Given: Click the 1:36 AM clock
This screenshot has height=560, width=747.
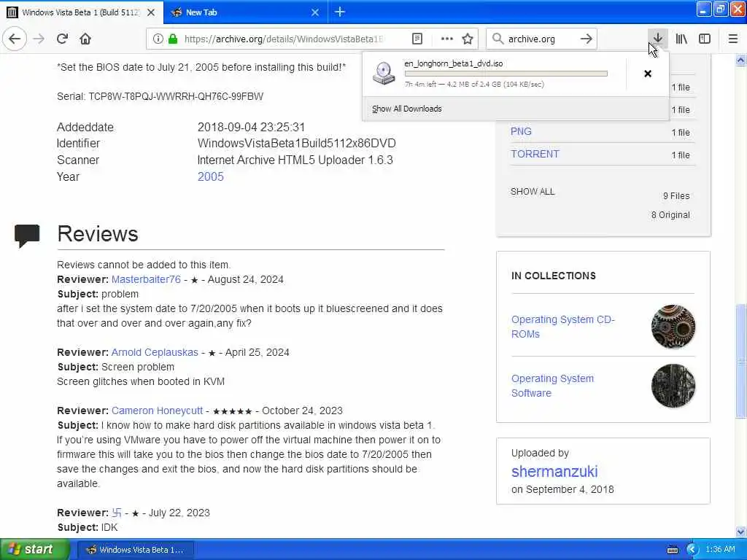Looking at the screenshot, I should pos(720,550).
